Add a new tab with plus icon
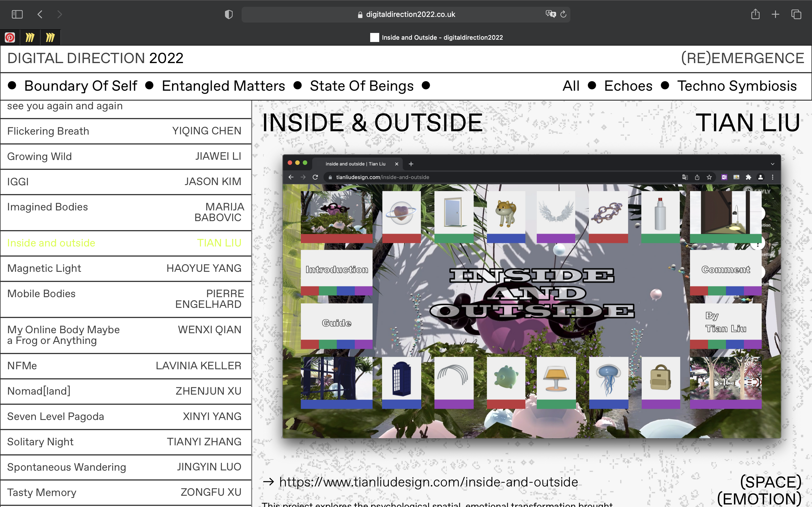Image resolution: width=812 pixels, height=507 pixels. coord(775,14)
